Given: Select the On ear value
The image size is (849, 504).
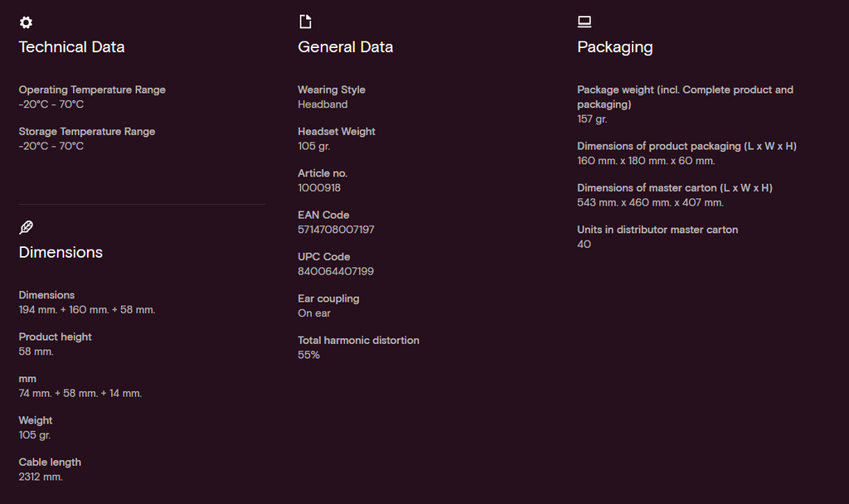Looking at the screenshot, I should point(314,313).
